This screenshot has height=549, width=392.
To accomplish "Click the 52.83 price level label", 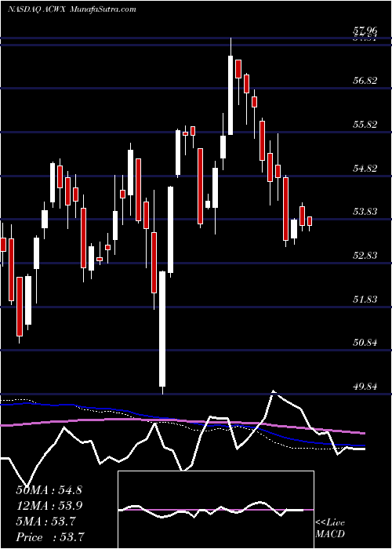I will [x=365, y=255].
